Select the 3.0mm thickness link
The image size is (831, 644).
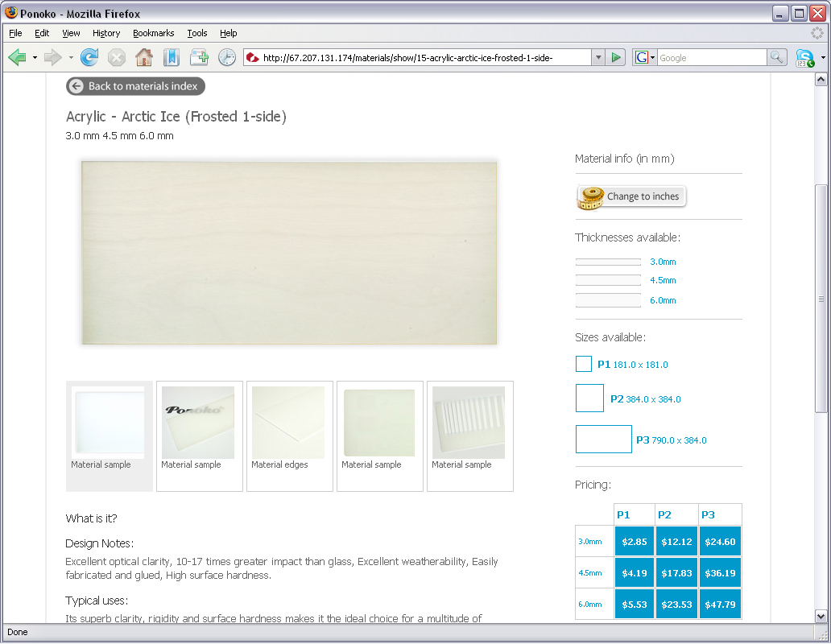tap(663, 262)
